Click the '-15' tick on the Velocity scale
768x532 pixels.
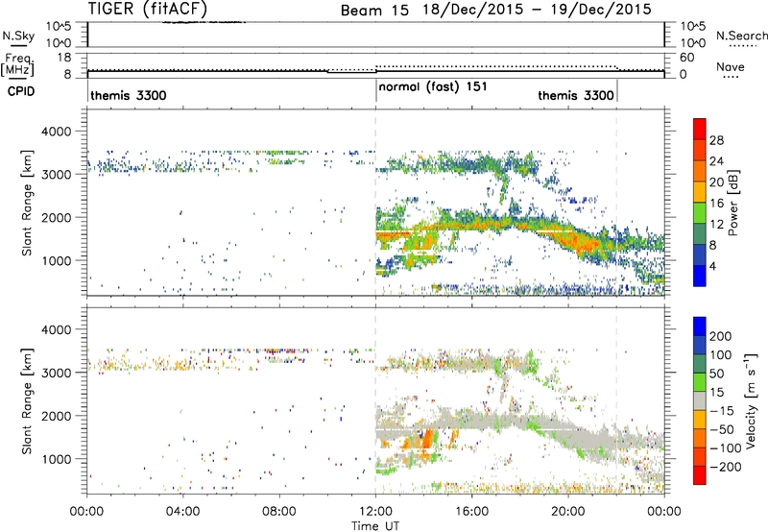point(722,410)
